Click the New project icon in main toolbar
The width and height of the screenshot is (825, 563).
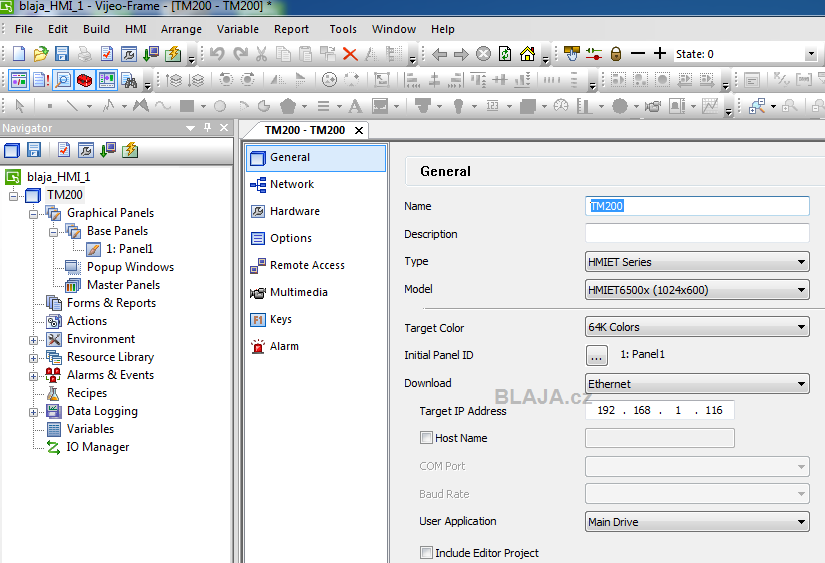click(x=19, y=54)
